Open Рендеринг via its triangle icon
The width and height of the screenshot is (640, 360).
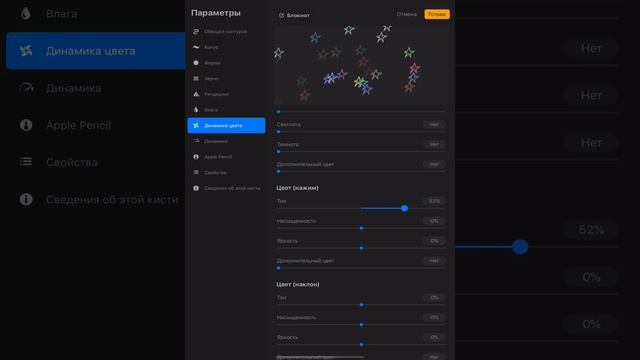[196, 94]
